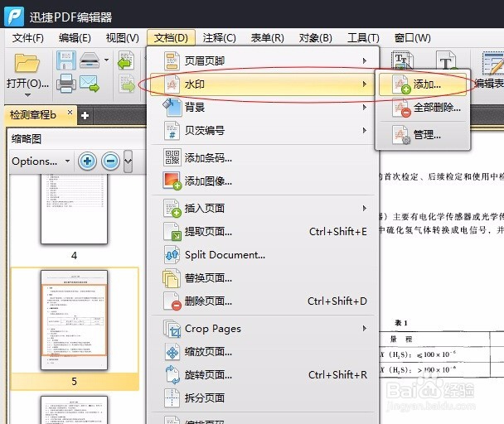Click 添加... in watermark submenu

(423, 84)
